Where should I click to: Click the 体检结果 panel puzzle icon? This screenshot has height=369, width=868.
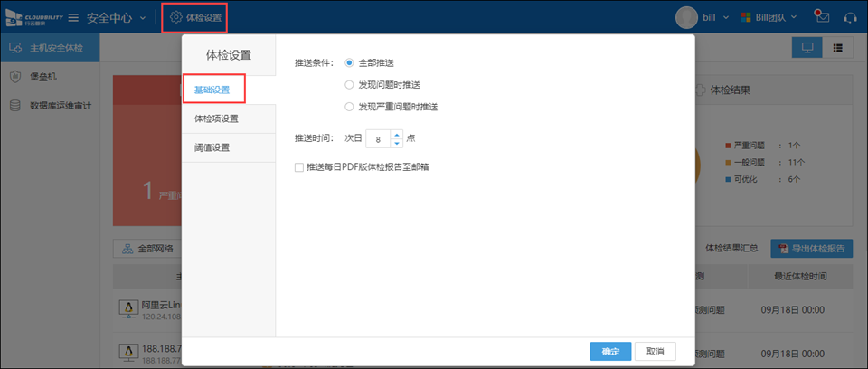(699, 90)
